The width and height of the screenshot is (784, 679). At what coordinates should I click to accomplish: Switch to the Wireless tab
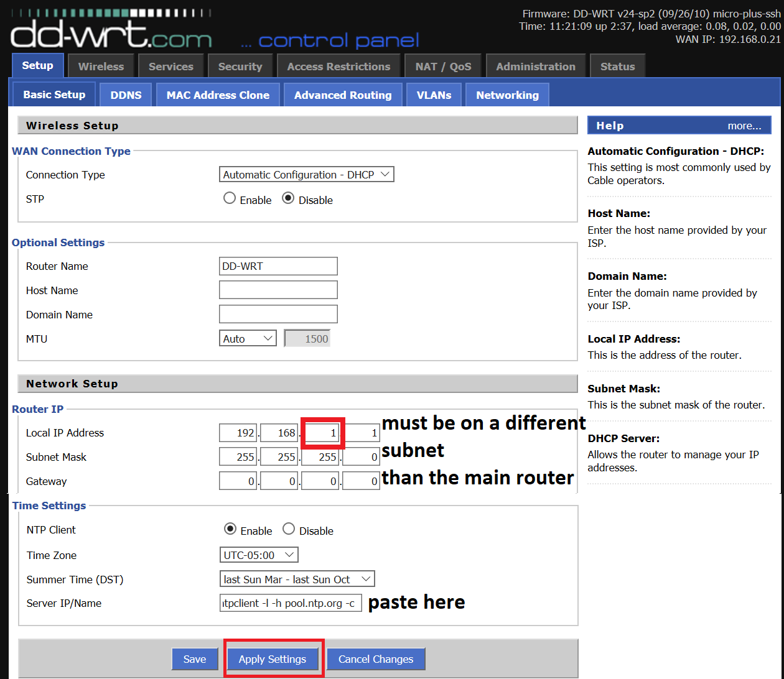(x=101, y=66)
